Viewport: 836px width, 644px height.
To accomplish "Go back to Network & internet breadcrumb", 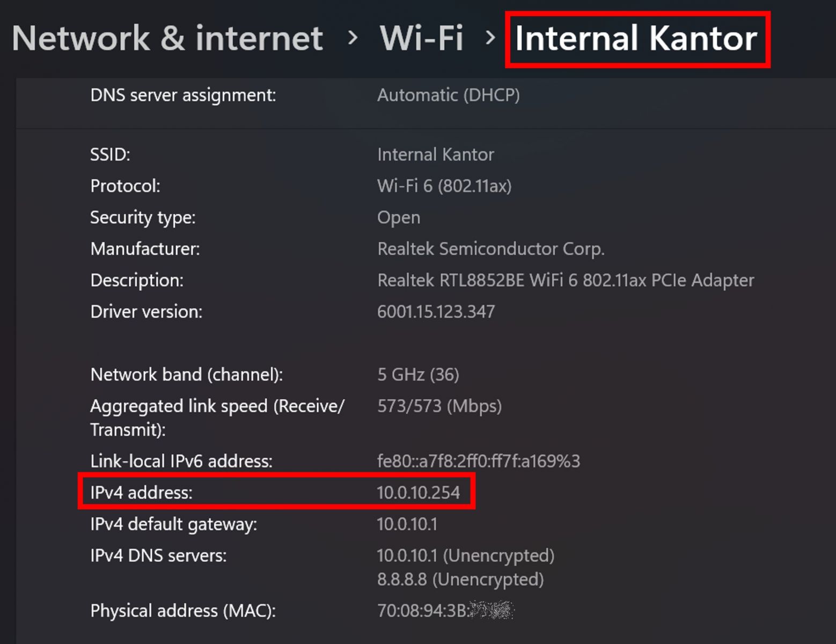I will 167,39.
